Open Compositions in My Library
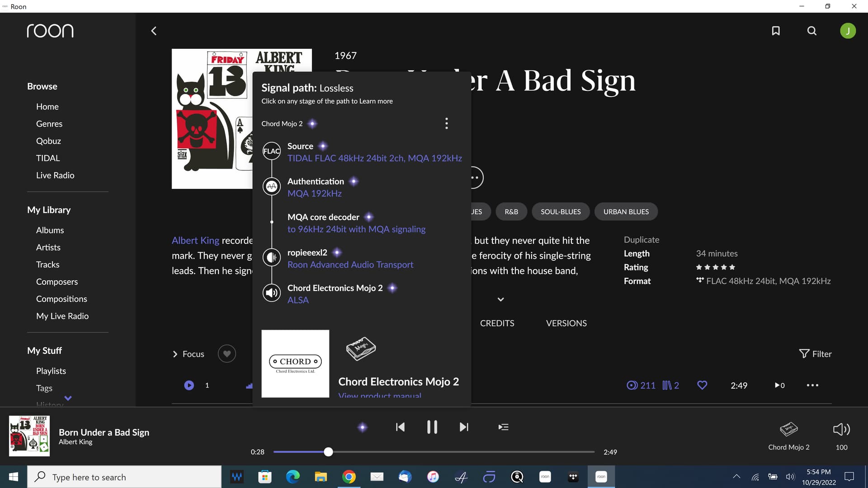 tap(61, 299)
